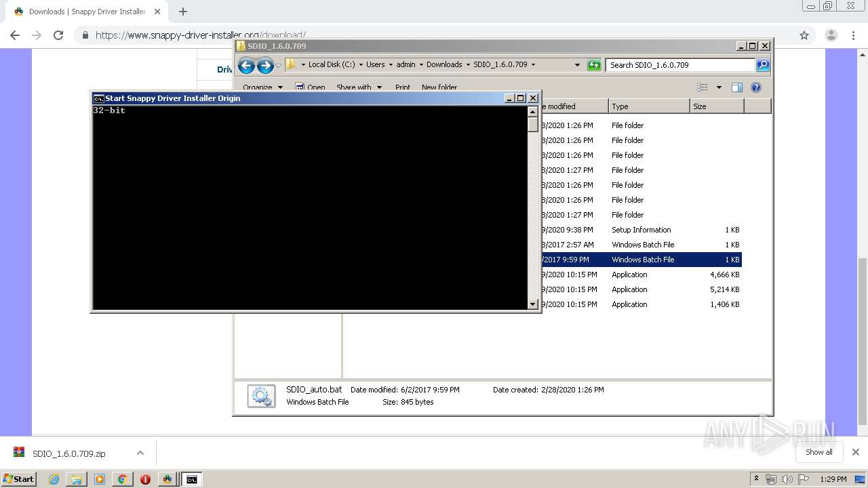Open the Share with menu
Screen dimensions: 868x488
tap(359, 87)
